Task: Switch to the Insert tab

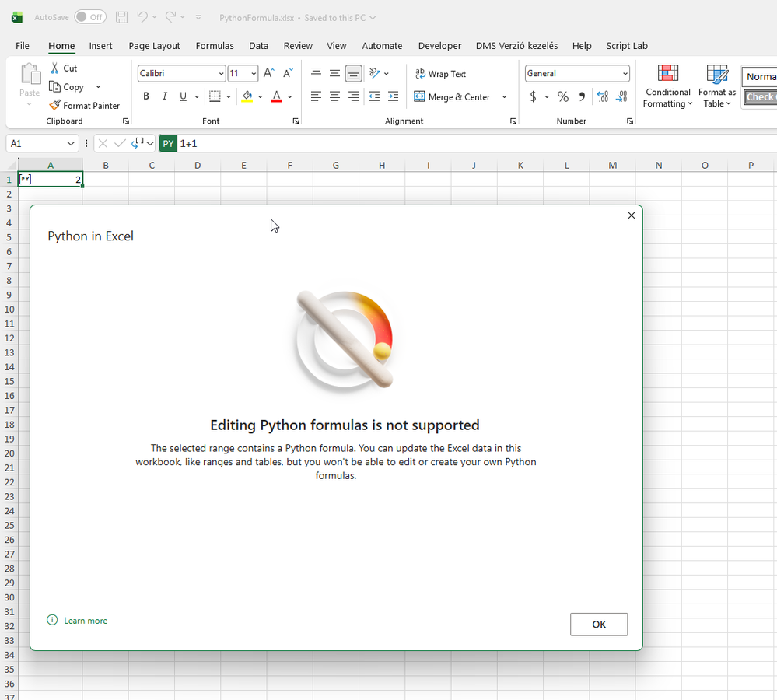Action: (x=100, y=46)
